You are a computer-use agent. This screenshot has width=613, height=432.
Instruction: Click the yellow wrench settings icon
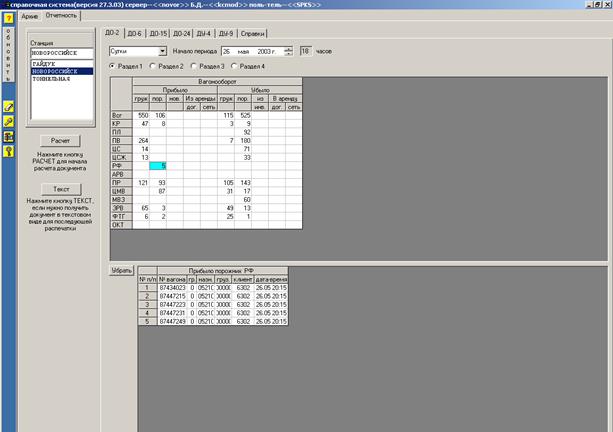(8, 122)
